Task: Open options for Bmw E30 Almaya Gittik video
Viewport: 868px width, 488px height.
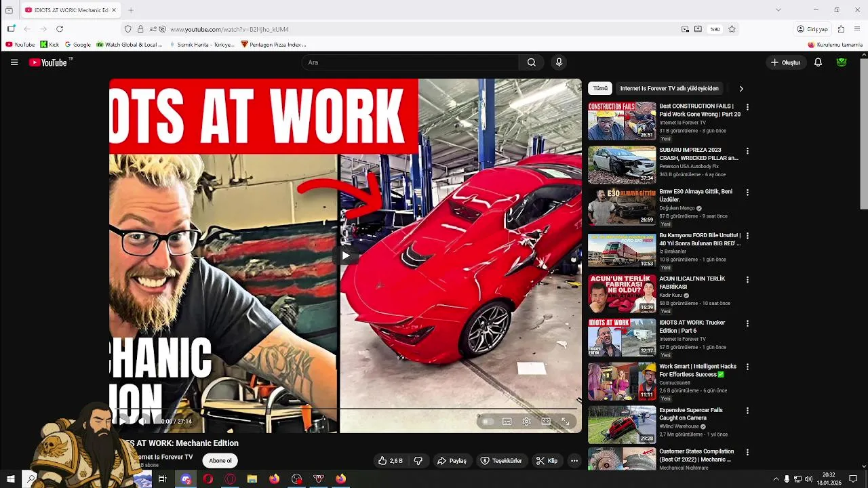Action: (x=747, y=192)
